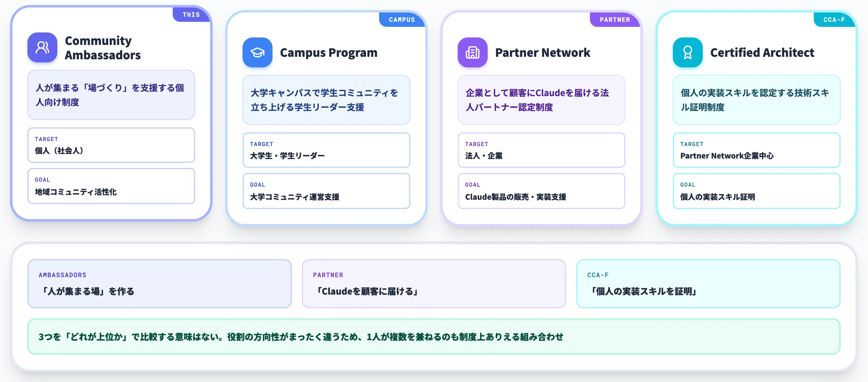Click the green note starting 3つを「どれが上位か」

click(434, 336)
